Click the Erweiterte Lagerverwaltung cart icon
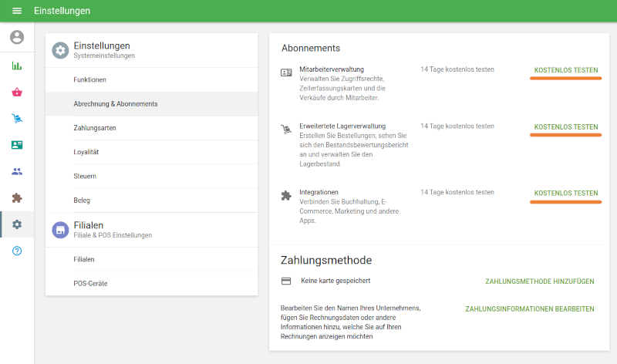617x364 pixels. pyautogui.click(x=286, y=129)
